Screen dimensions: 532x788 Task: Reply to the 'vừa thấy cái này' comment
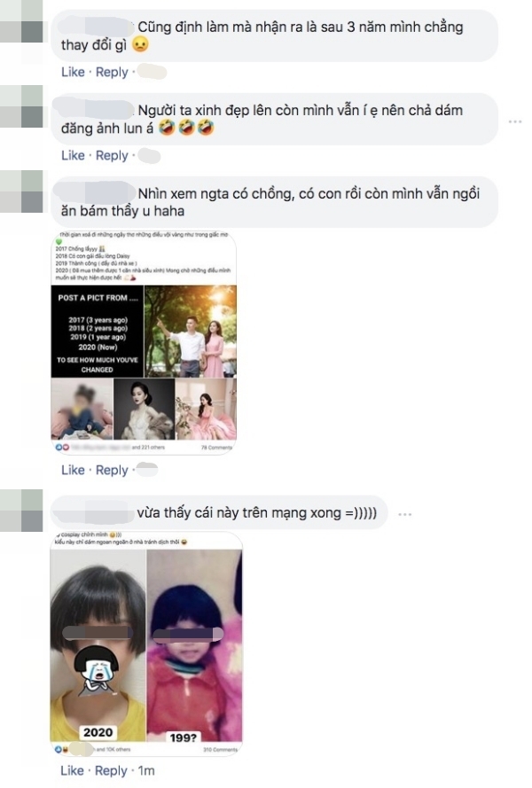[111, 771]
